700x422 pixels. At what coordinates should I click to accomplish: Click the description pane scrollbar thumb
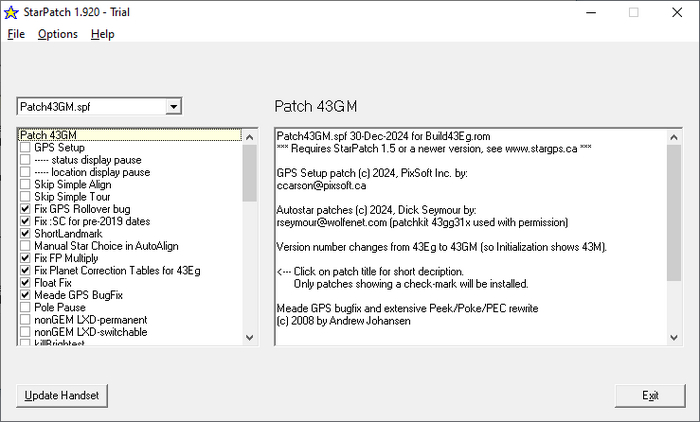[674, 213]
